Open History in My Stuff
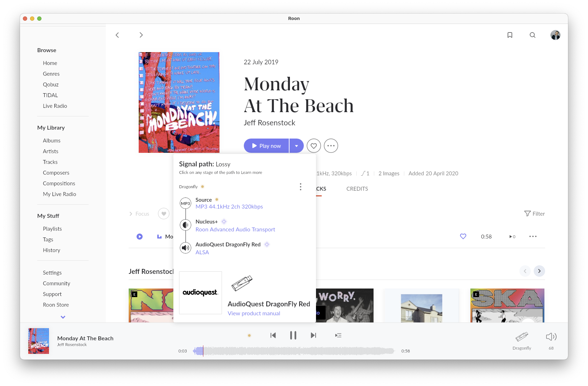588x386 pixels. pos(51,250)
